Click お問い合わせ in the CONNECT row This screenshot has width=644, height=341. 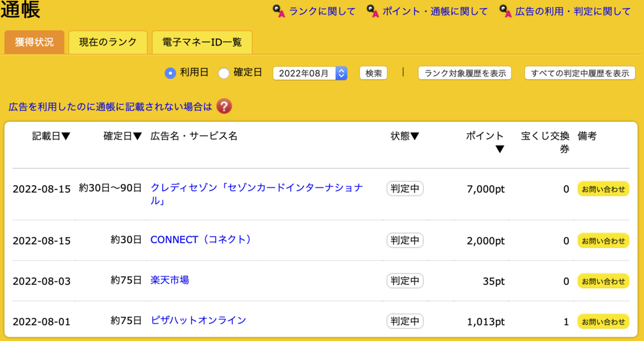click(x=604, y=241)
